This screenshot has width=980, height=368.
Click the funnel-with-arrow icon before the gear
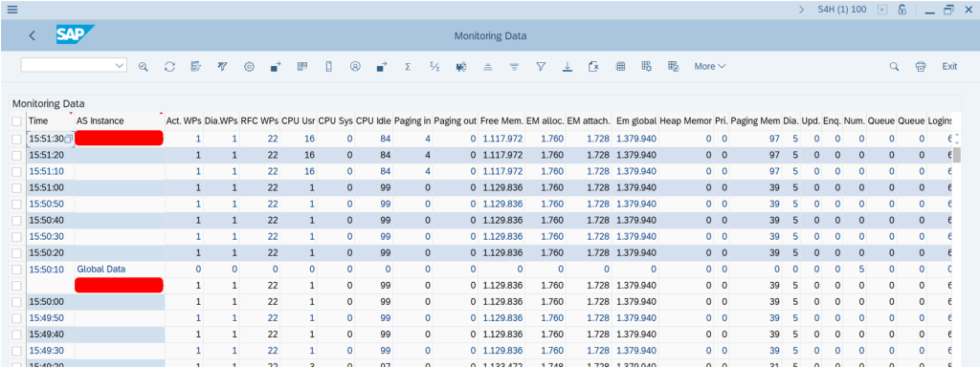point(222,66)
